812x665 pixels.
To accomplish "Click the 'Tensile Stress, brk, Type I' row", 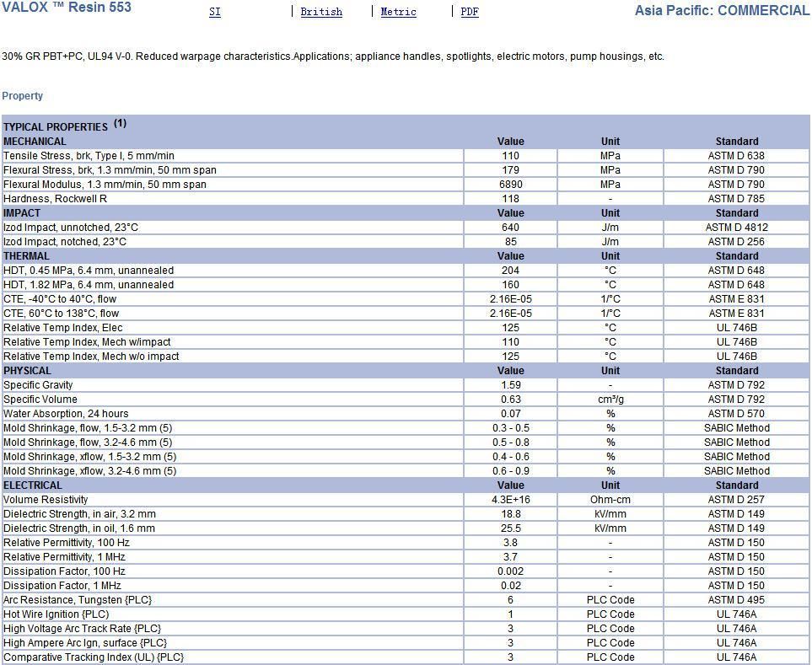I will (x=406, y=156).
